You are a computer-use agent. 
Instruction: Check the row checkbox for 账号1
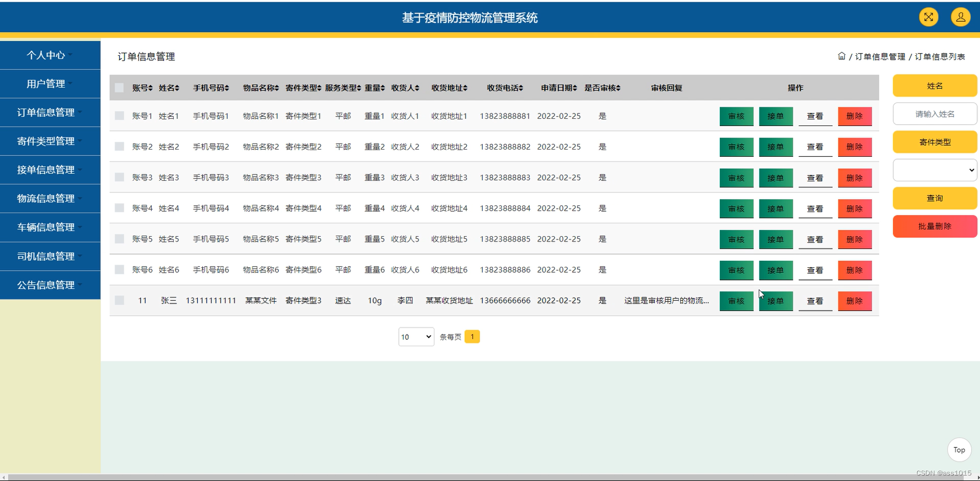[119, 116]
